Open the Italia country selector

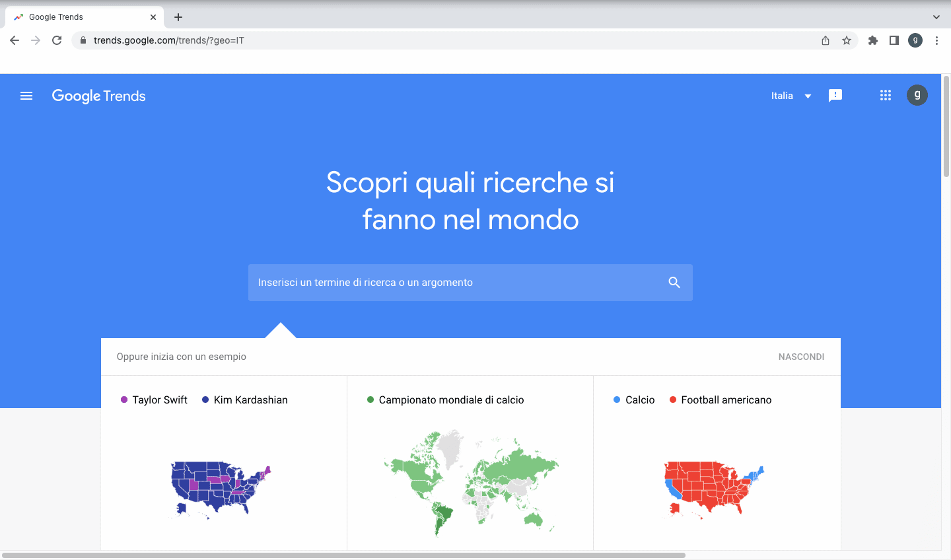tap(791, 96)
